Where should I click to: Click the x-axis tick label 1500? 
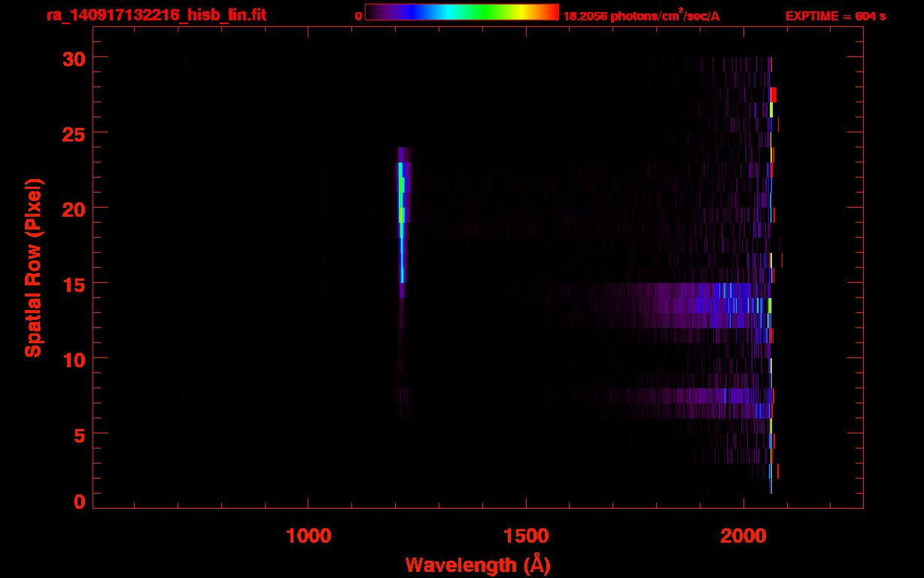coord(526,535)
